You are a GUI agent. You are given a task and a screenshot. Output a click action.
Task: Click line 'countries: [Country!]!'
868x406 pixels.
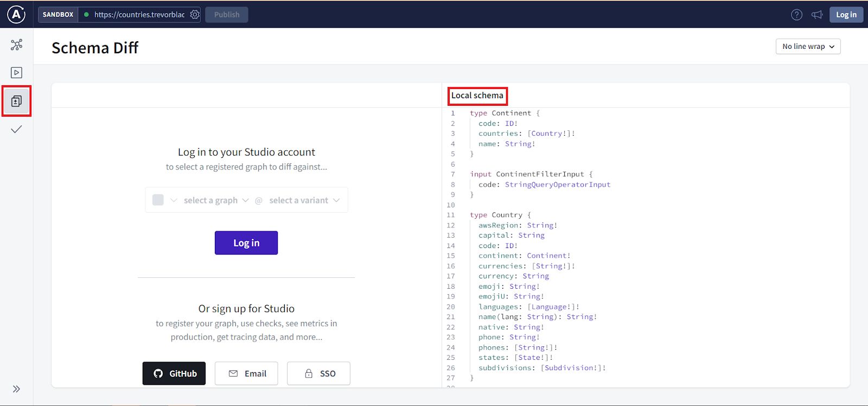(x=526, y=134)
